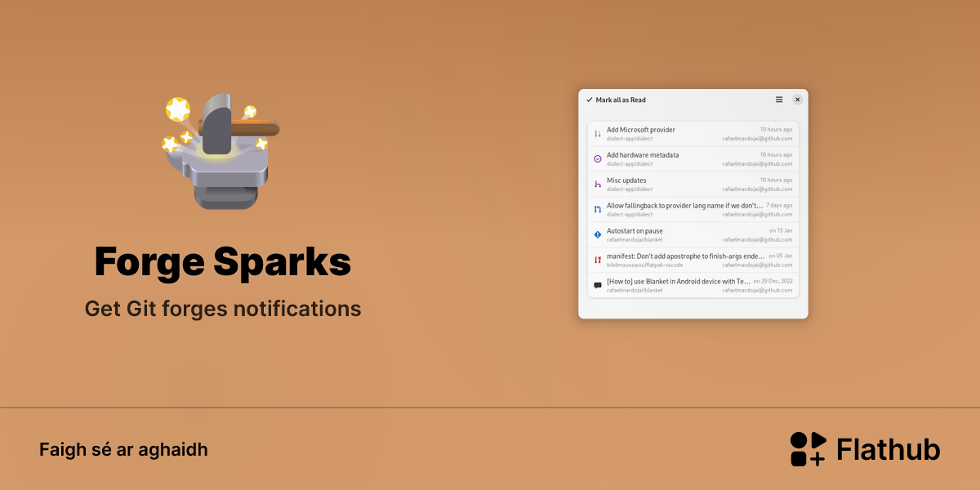Close the Forge Sparks notifications window
Screen dimensions: 980x490
pos(798,100)
